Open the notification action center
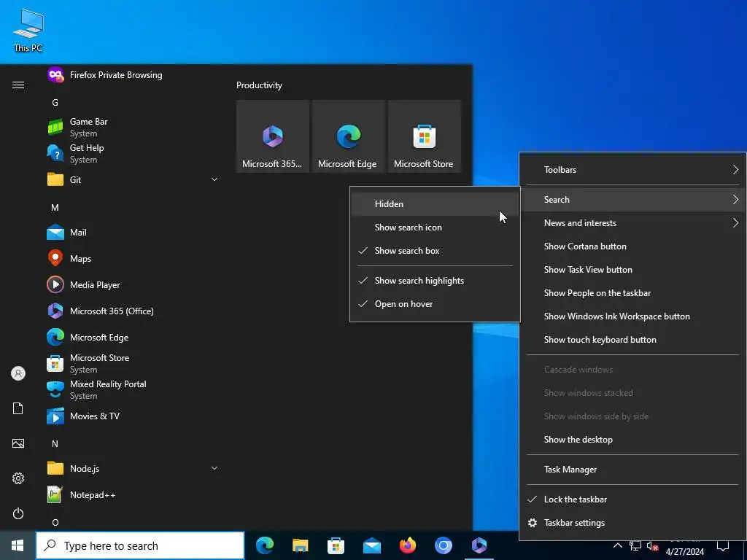This screenshot has height=560, width=747. [723, 545]
